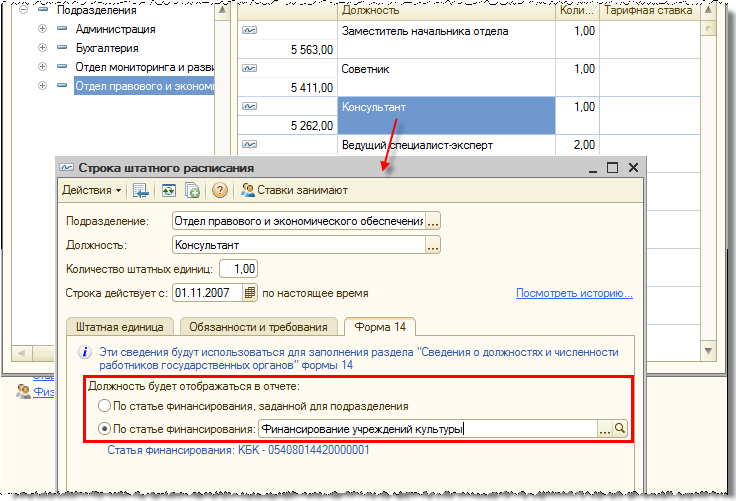Open selection for Должность field
The height and width of the screenshot is (501, 736).
click(433, 244)
